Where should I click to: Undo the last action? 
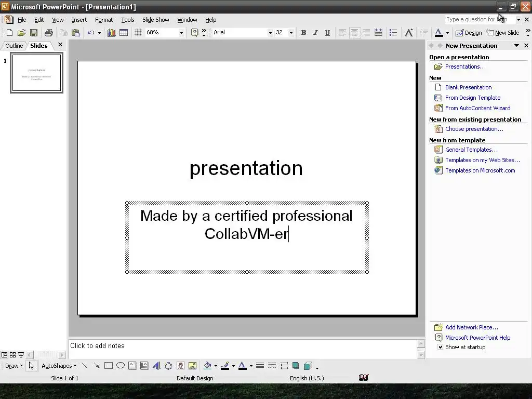90,33
